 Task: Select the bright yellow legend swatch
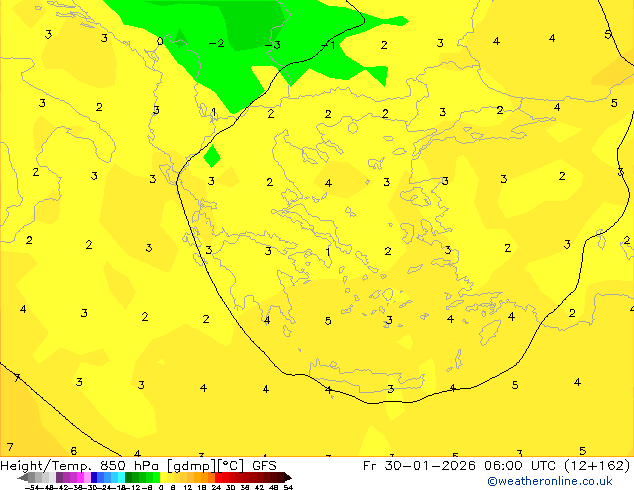[x=163, y=477]
